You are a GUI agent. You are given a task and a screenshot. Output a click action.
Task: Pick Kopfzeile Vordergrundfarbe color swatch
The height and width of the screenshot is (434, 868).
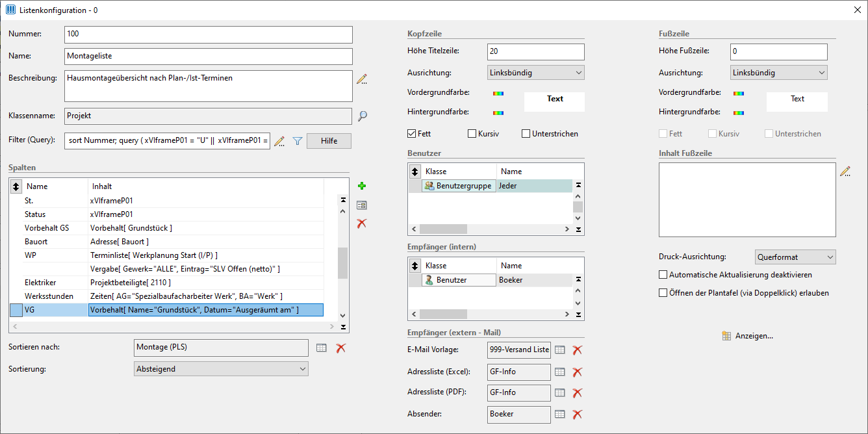pos(498,93)
